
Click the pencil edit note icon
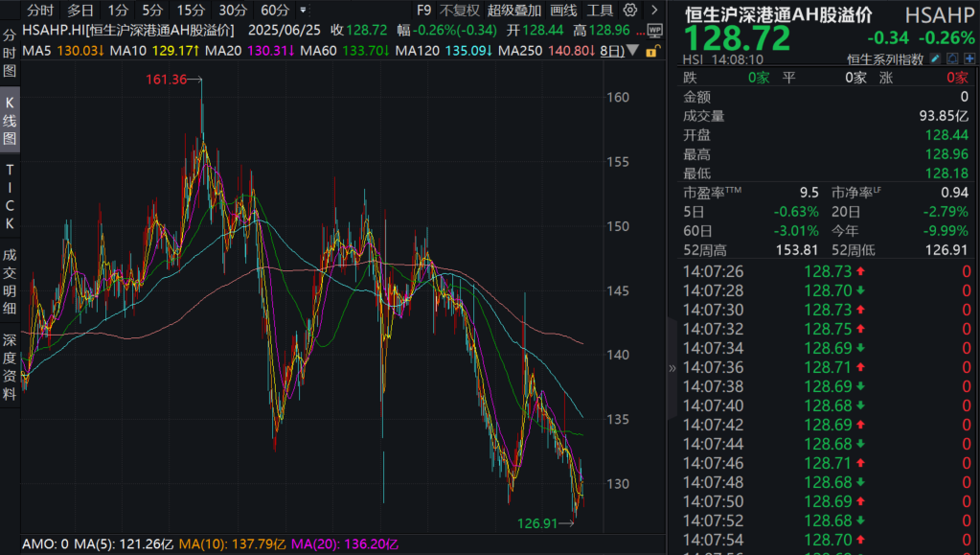coord(935,59)
